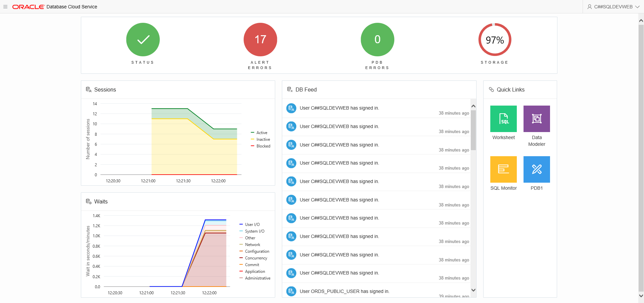Toggle Commit in Waits legend
This screenshot has height=303, width=644.
pos(249,265)
